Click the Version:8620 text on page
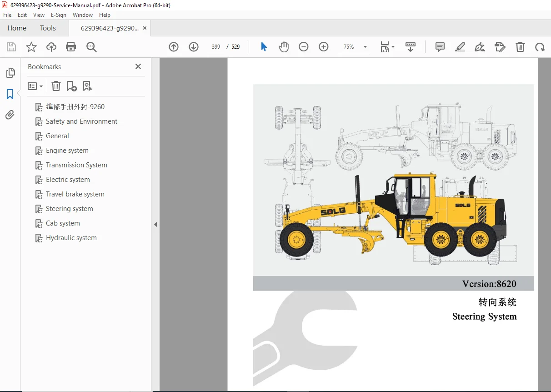 489,284
